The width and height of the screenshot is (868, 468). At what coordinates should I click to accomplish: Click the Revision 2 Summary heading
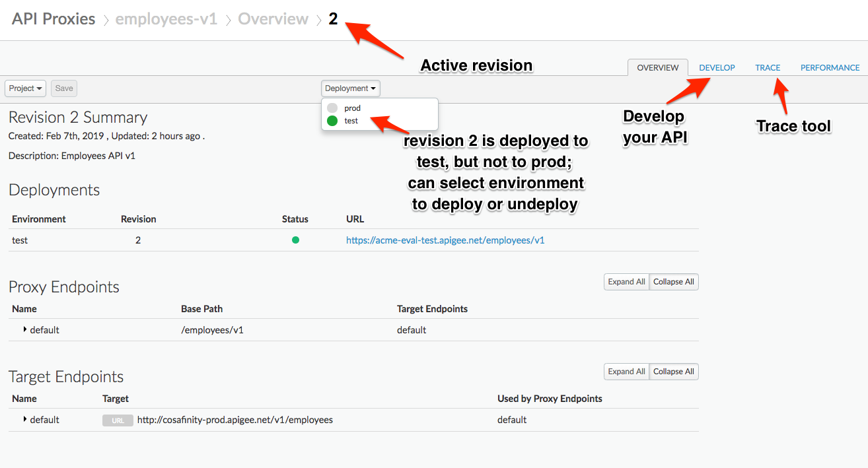tap(78, 117)
